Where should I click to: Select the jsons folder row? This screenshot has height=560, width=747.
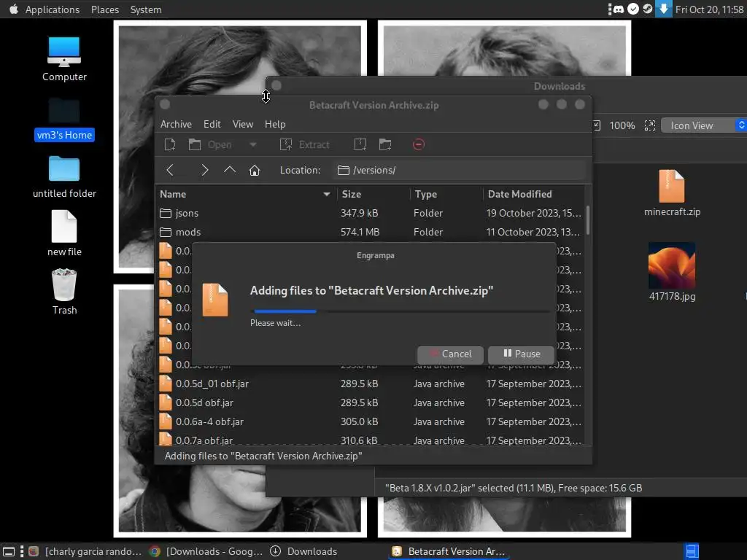coord(370,214)
